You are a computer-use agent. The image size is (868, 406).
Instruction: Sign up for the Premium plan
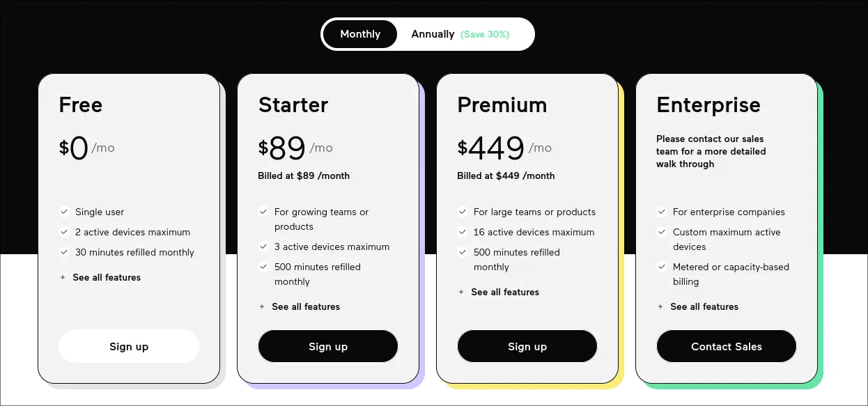(527, 346)
